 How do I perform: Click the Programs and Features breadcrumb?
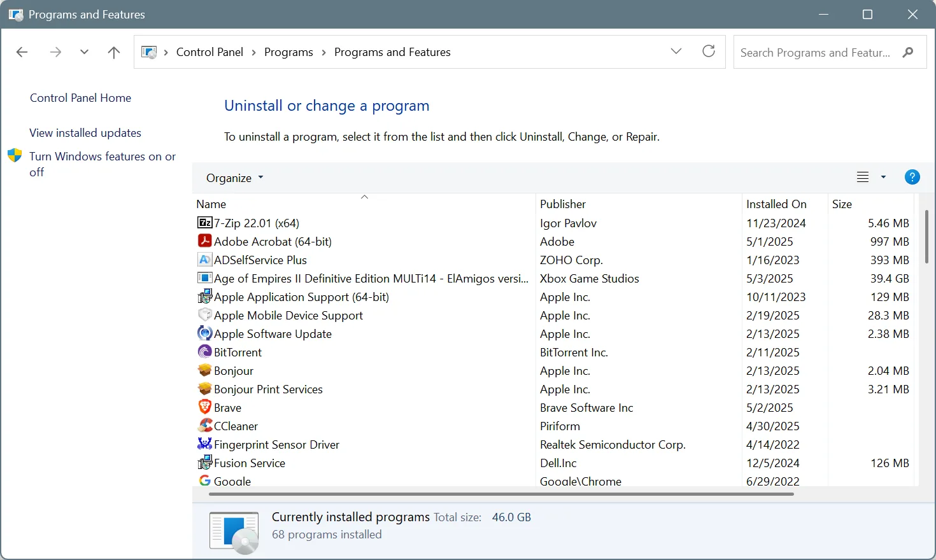pos(392,52)
